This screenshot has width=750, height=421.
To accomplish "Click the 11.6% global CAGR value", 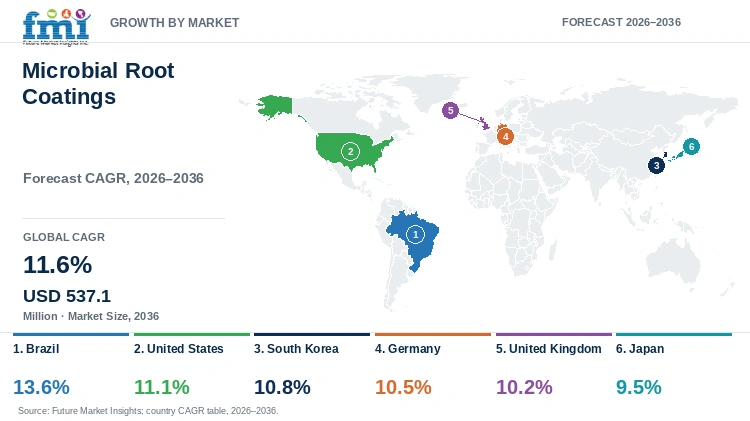I will [x=57, y=265].
